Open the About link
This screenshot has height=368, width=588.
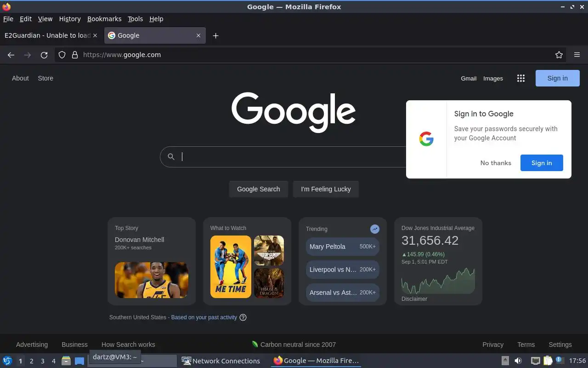[x=20, y=78]
